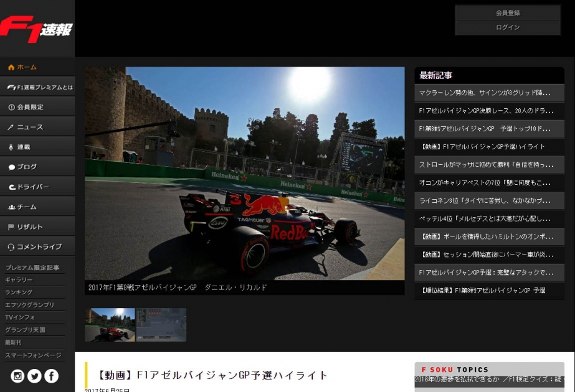The image size is (575, 392).
Task: Click the リザルト flag icon
Action: (11, 227)
